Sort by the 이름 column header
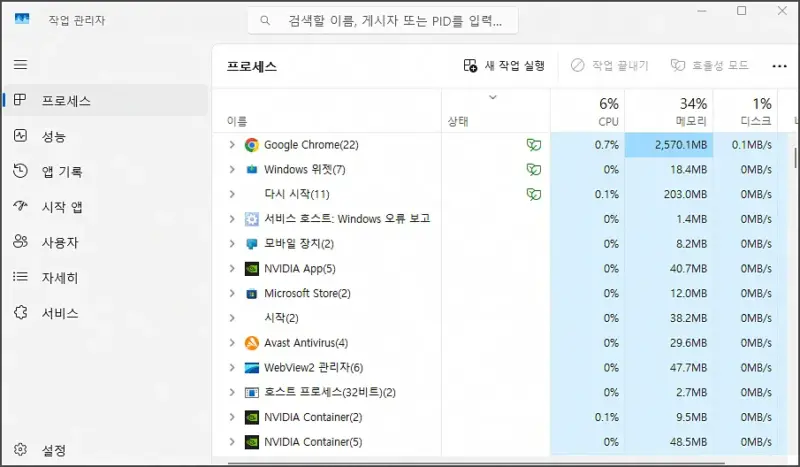 point(327,111)
